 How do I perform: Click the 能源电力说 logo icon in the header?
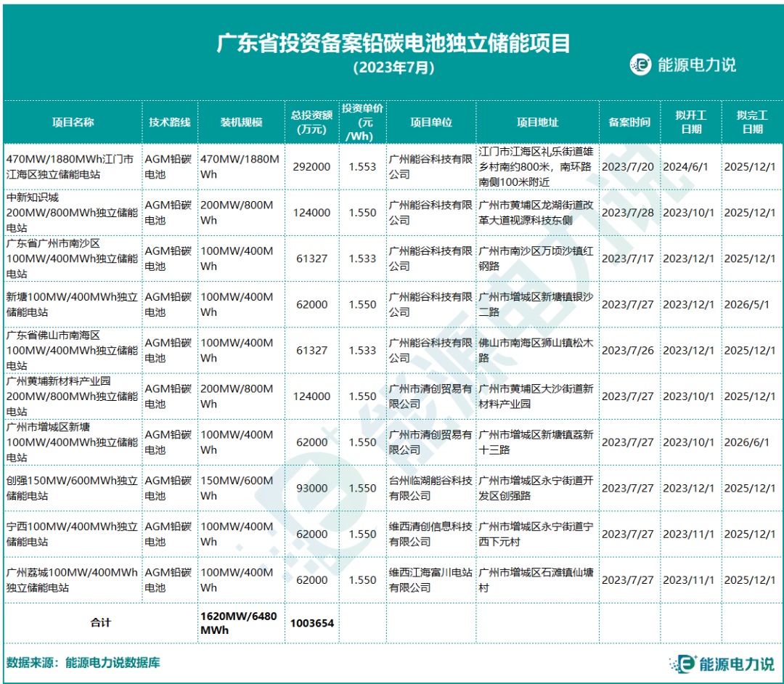tap(640, 65)
